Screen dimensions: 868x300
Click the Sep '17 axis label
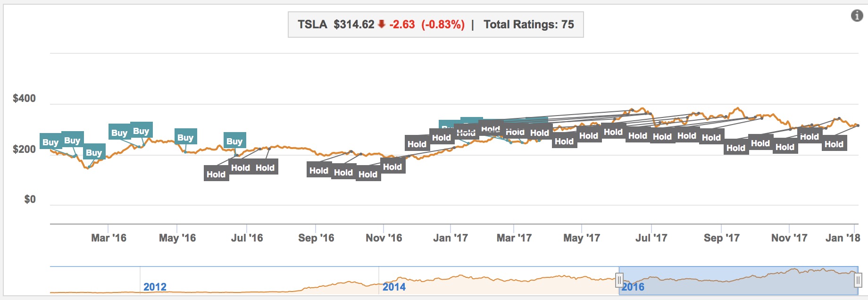pyautogui.click(x=722, y=239)
